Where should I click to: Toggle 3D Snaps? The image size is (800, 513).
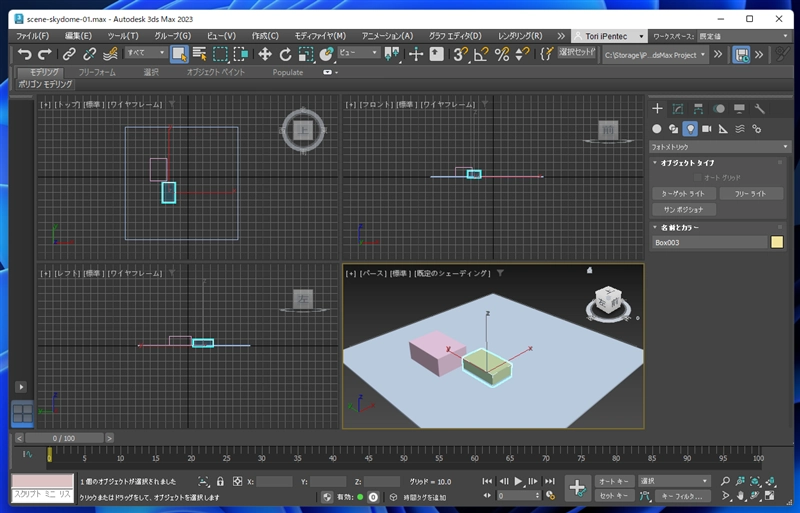pos(461,54)
